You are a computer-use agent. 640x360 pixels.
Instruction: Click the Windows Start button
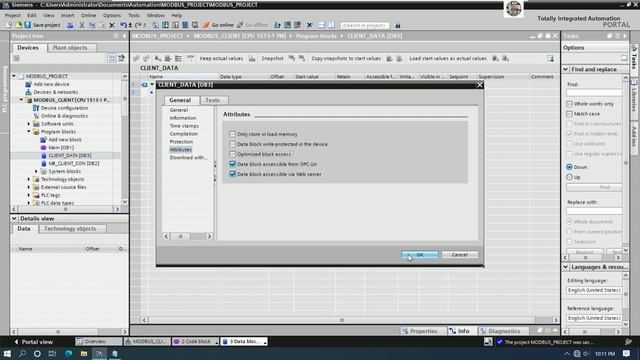7,353
